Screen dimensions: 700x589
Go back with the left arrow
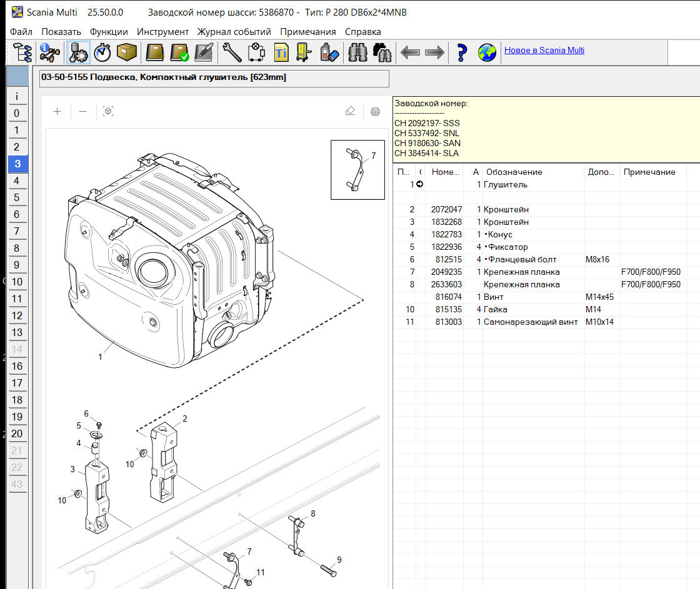410,52
